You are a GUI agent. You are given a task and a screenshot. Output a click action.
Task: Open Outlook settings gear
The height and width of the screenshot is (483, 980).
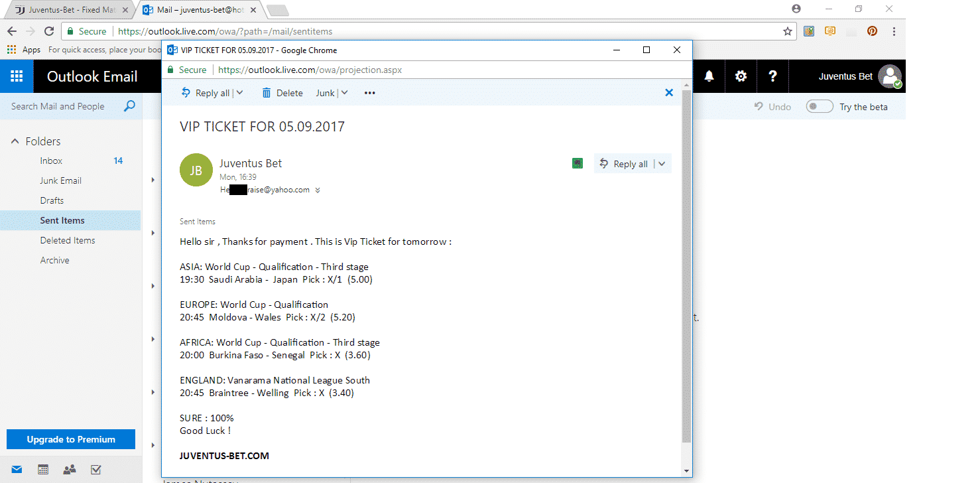(741, 76)
